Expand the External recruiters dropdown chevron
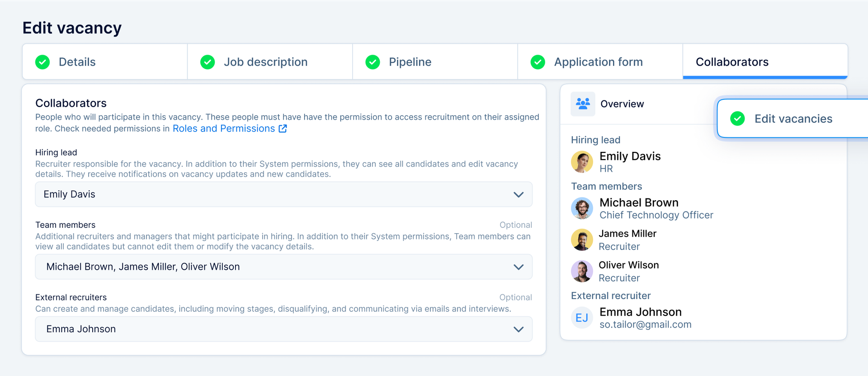 [519, 329]
